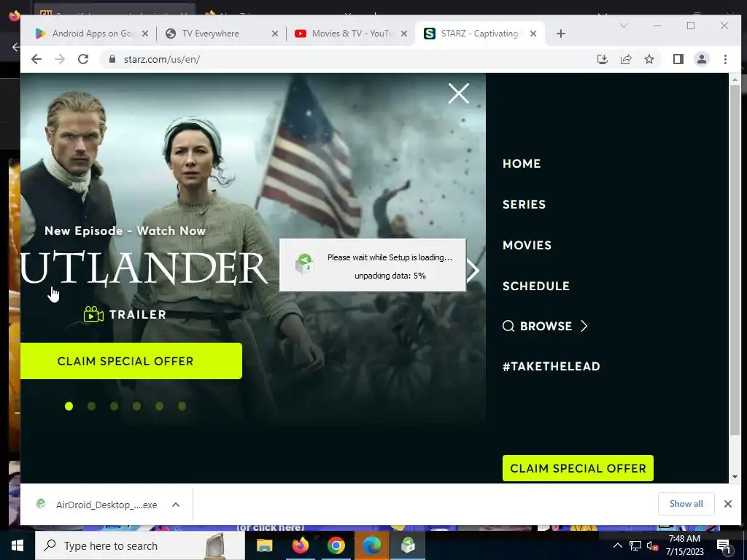Bookmark this page with the star icon
The height and width of the screenshot is (560, 747).
pos(649,59)
